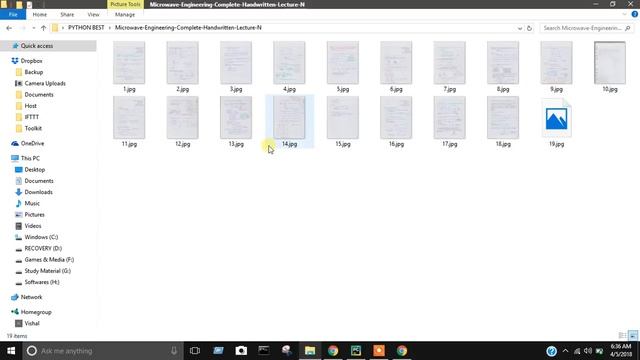640x360 pixels.
Task: Select Vishal under Homegroup
Action: [32, 323]
